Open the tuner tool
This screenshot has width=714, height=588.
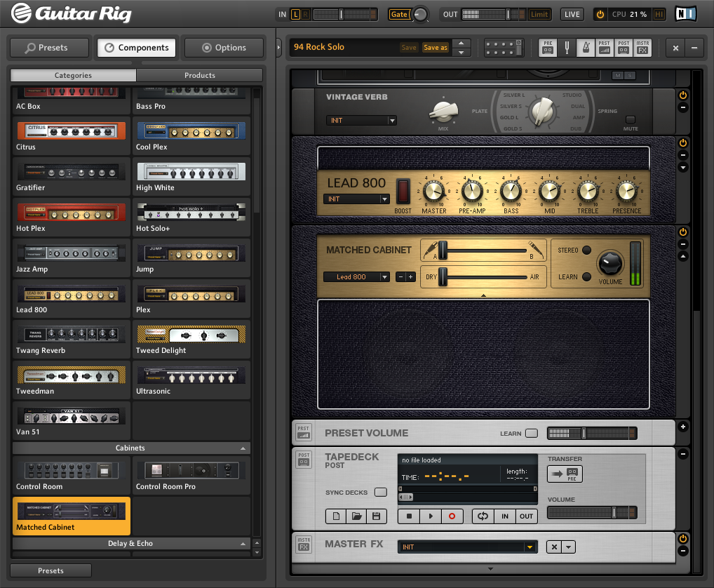click(x=567, y=48)
